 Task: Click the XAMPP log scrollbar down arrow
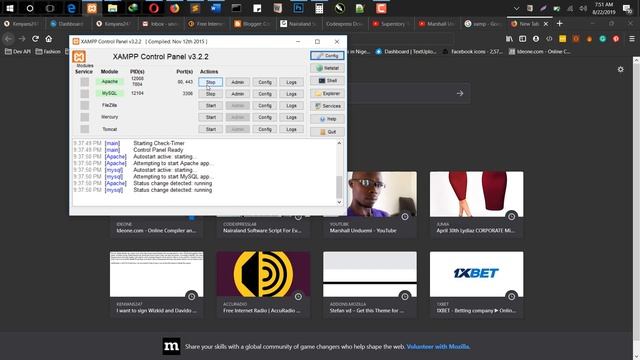[339, 202]
